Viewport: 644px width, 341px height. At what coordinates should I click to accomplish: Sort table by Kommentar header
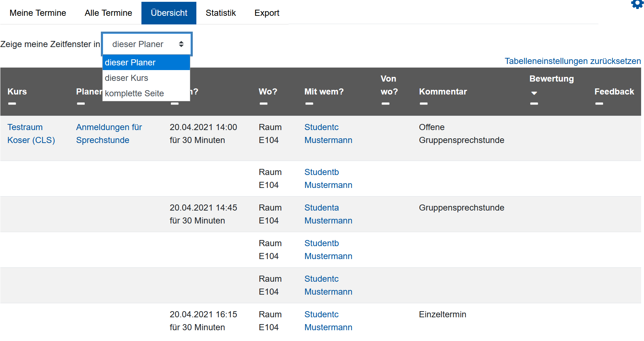443,92
